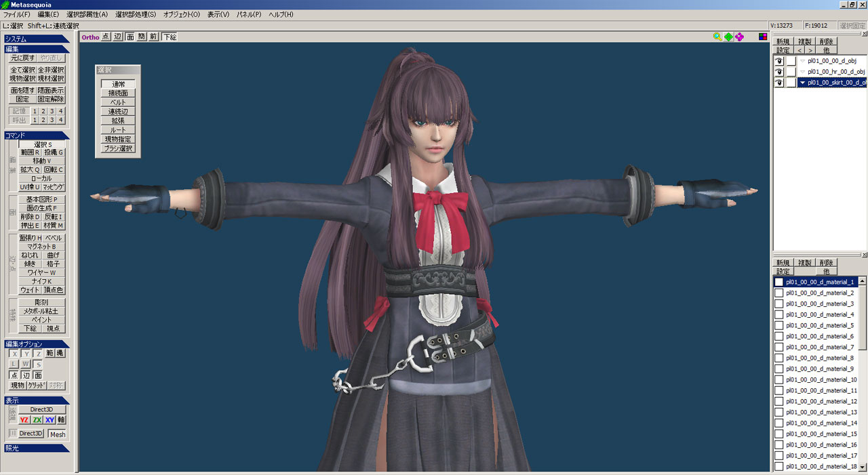The height and width of the screenshot is (475, 868).
Task: Click the 元に戻す undo button
Action: click(x=22, y=58)
